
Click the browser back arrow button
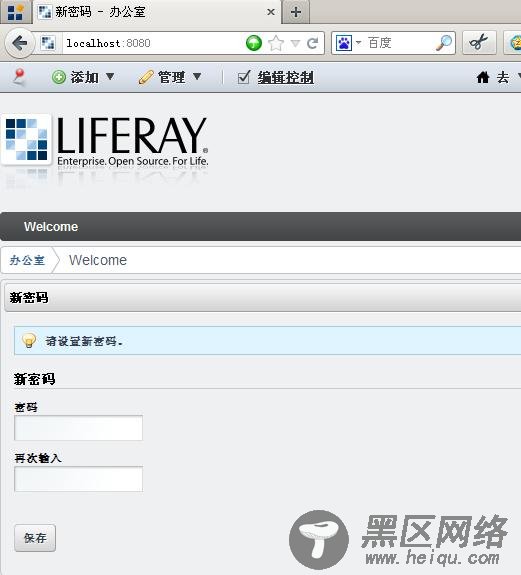(20, 43)
